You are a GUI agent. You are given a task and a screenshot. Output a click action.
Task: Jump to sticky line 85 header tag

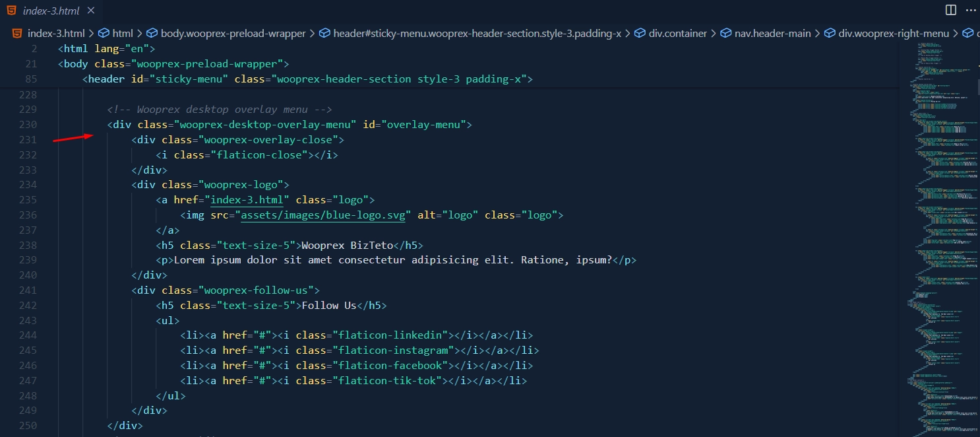pyautogui.click(x=307, y=79)
